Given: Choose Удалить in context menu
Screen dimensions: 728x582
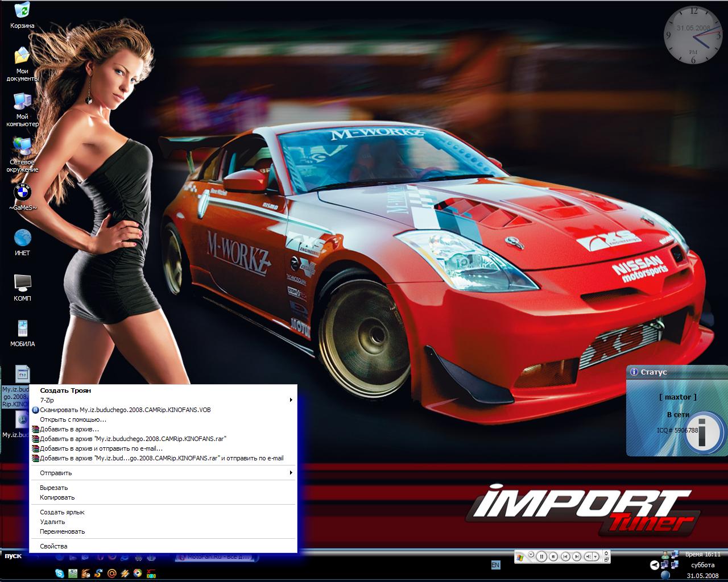Looking at the screenshot, I should coord(163,522).
